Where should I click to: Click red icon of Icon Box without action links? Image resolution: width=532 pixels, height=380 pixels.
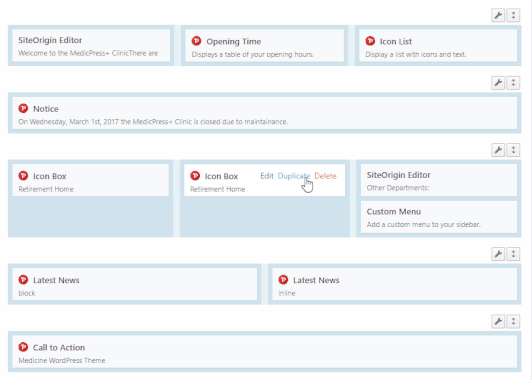point(23,175)
